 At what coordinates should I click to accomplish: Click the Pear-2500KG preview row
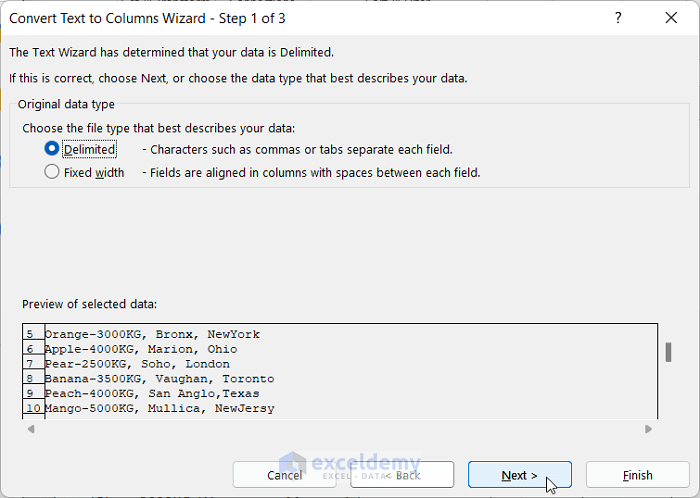(x=137, y=364)
